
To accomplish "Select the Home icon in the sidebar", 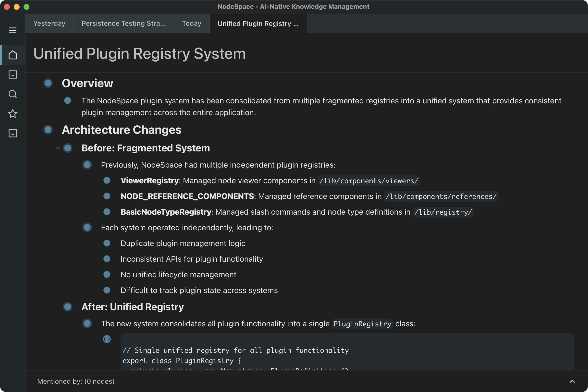I will (12, 55).
